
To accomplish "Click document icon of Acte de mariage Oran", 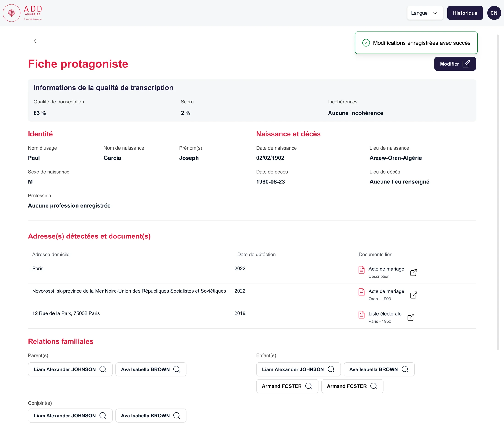I will pyautogui.click(x=362, y=292).
